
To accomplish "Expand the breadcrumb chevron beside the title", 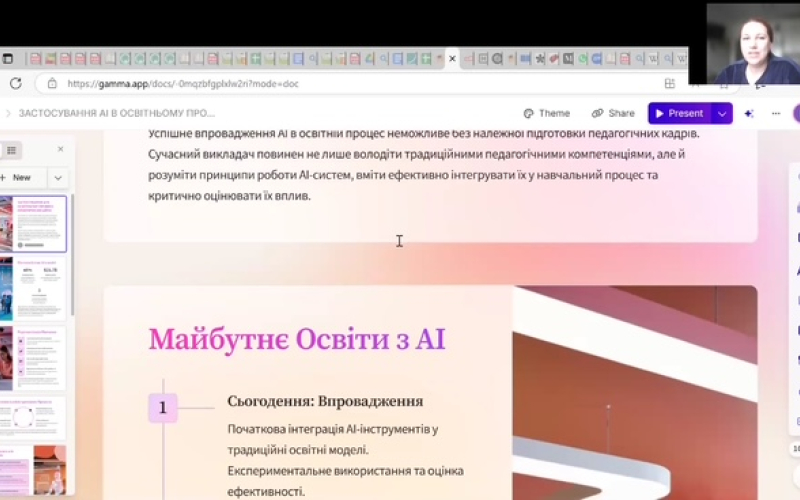I will tap(8, 113).
